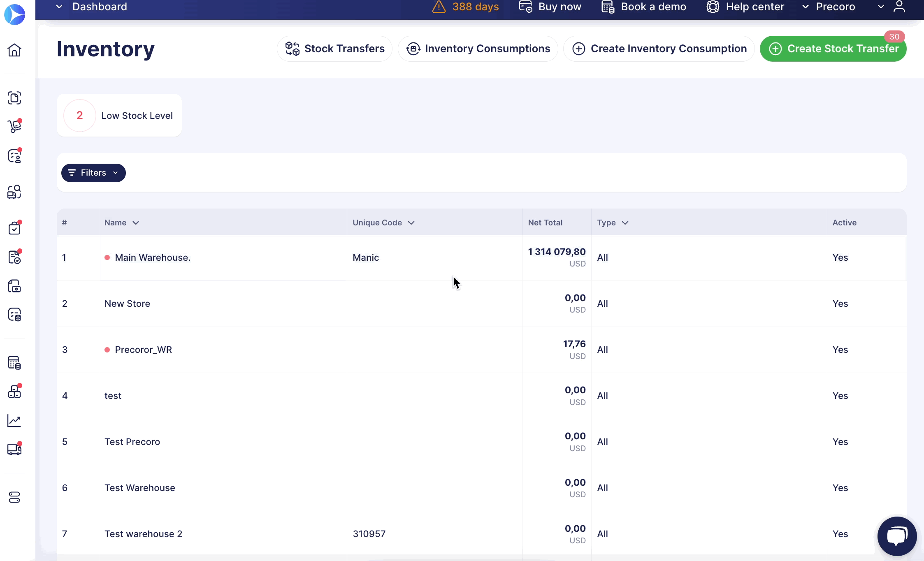Expand the Dashboard navigation chevron

coord(59,7)
